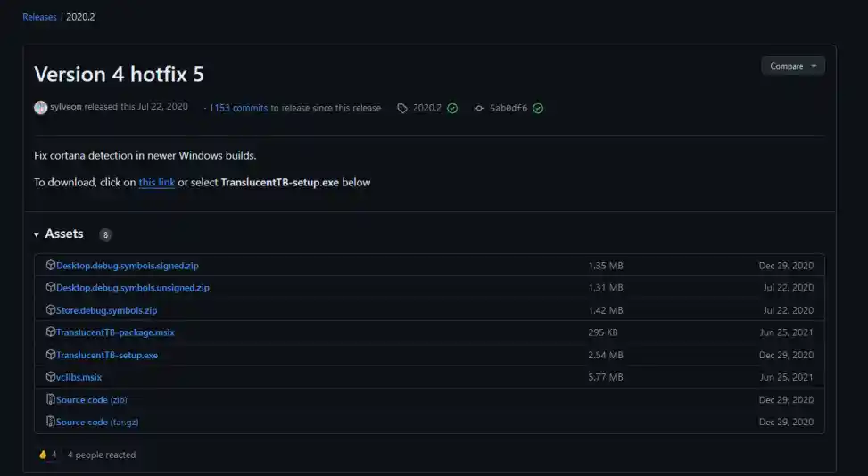
Task: Click Dec 29, 2020 date of TranslucentTB-setup.exe
Action: coord(786,355)
